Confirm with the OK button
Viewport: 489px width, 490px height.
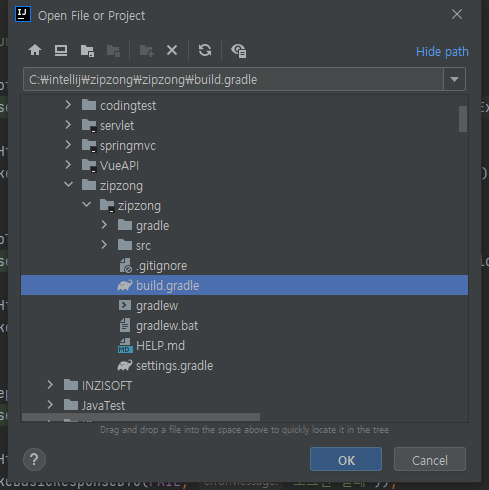pos(346,459)
